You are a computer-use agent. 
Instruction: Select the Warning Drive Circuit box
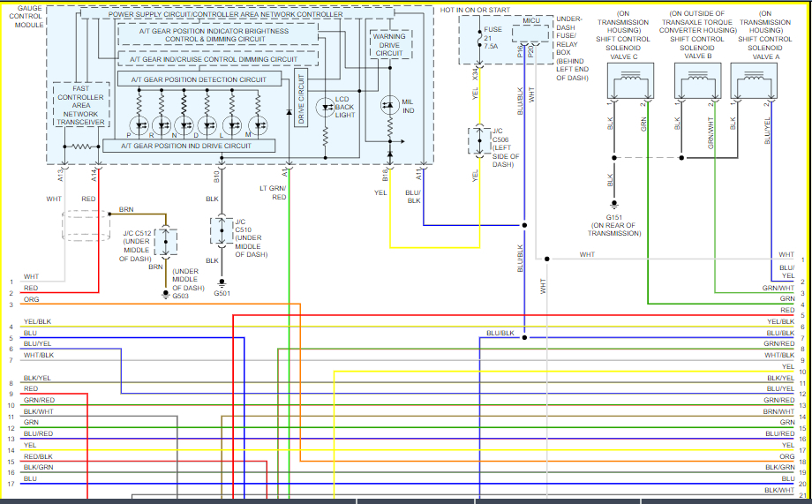tap(388, 44)
